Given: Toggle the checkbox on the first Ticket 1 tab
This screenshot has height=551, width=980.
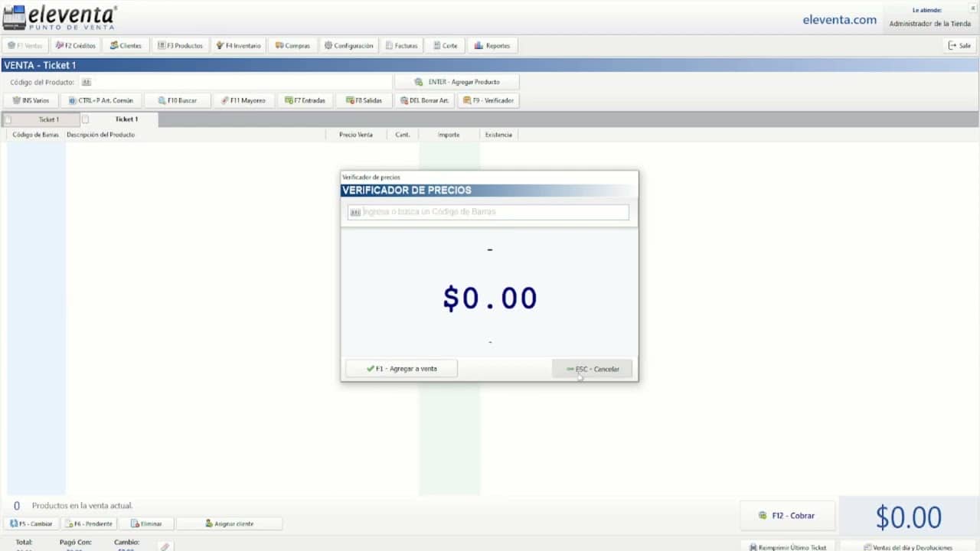Looking at the screenshot, I should point(8,119).
